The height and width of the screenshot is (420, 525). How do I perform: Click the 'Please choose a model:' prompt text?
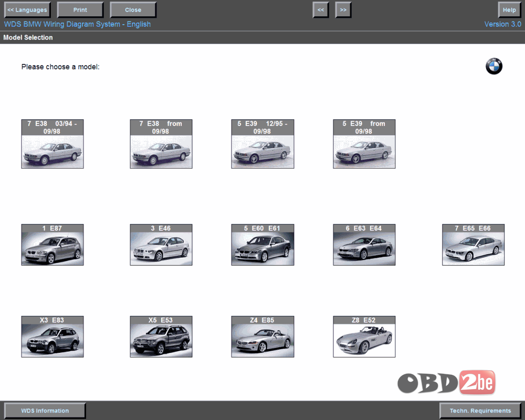[x=60, y=67]
